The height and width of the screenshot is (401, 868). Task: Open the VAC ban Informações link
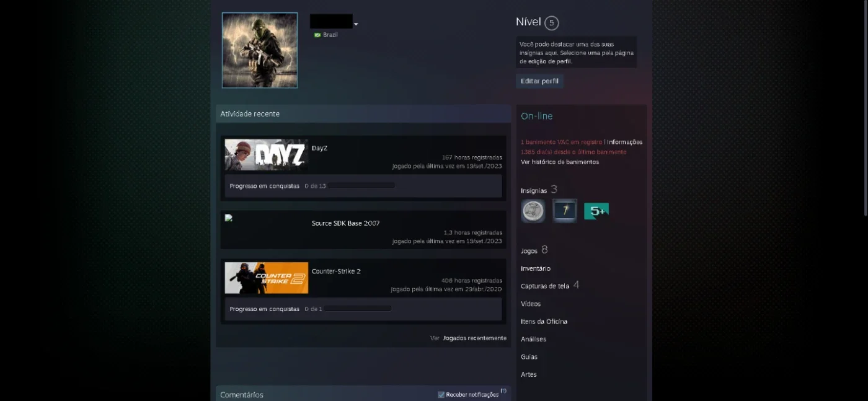(624, 142)
